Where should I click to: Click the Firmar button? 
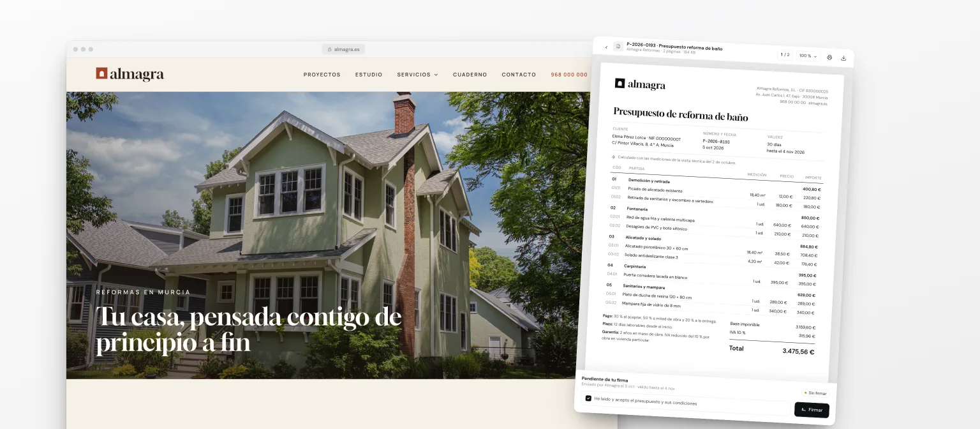point(812,410)
